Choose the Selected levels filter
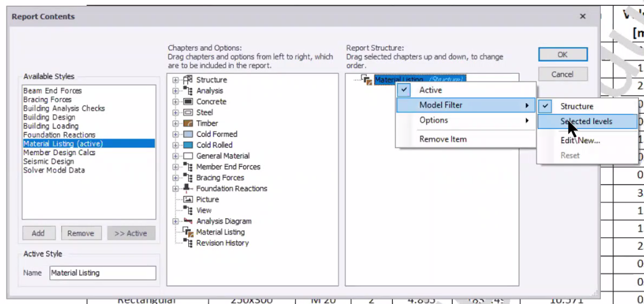 click(x=587, y=121)
